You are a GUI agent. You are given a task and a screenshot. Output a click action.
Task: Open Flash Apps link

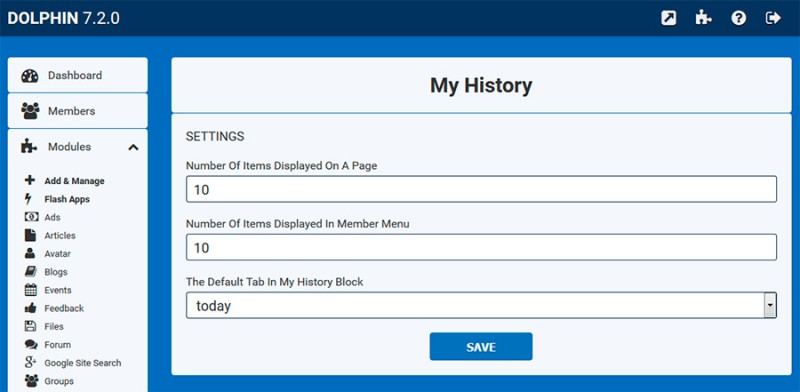pyautogui.click(x=67, y=199)
